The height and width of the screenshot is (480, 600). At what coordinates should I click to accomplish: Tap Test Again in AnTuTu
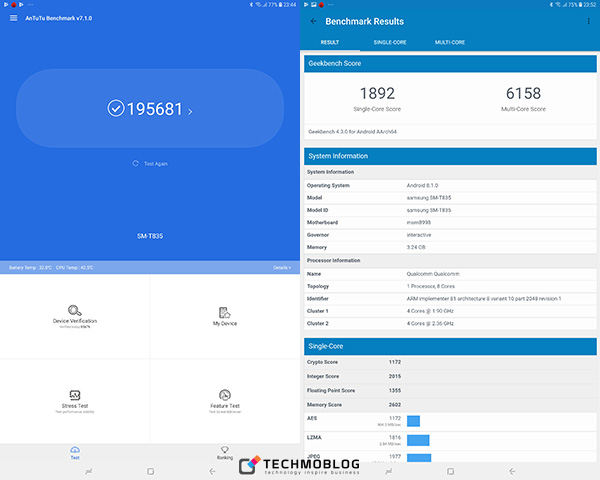point(156,164)
